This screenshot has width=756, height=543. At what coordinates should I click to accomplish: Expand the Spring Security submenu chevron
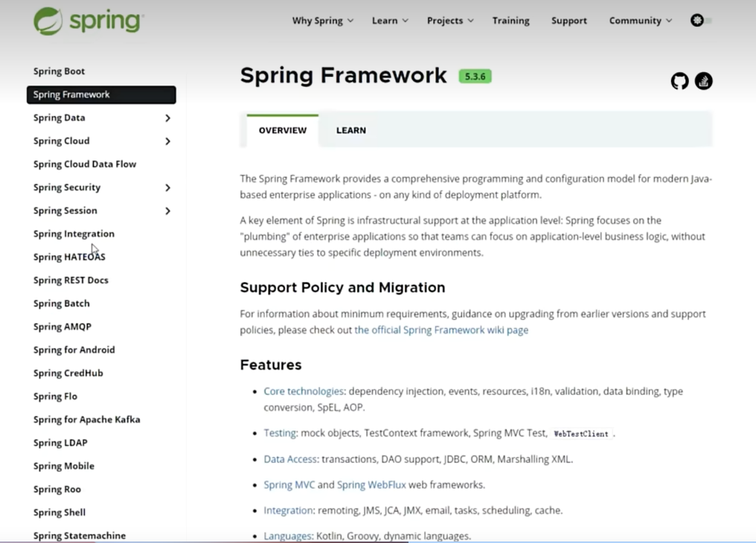tap(167, 187)
